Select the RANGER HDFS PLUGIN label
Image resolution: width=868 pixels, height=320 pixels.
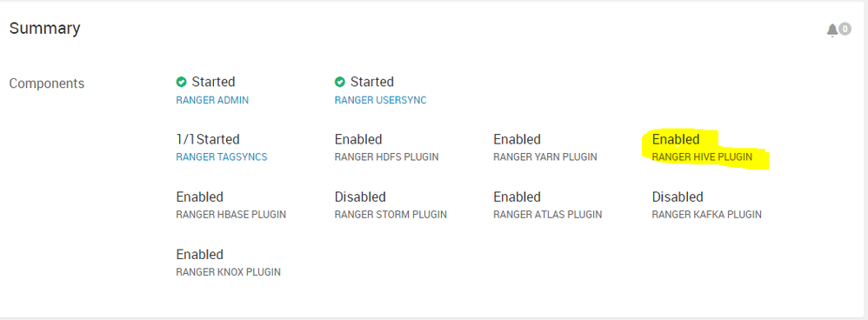386,157
